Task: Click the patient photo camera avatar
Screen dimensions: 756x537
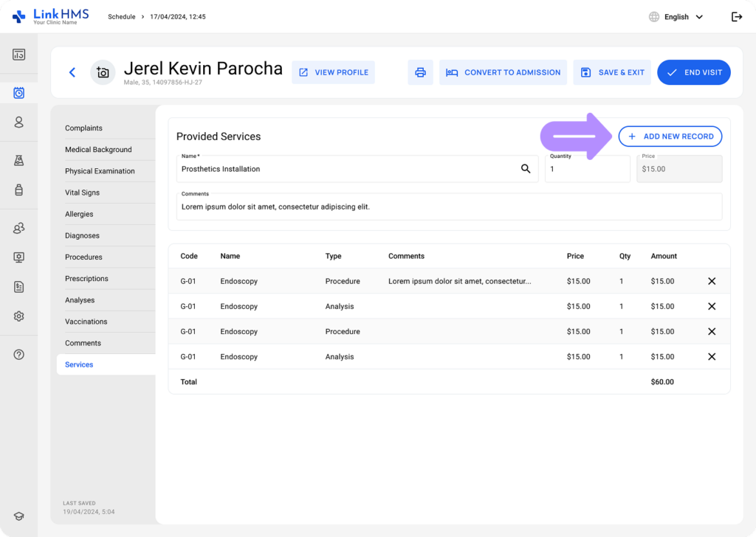Action: (103, 72)
